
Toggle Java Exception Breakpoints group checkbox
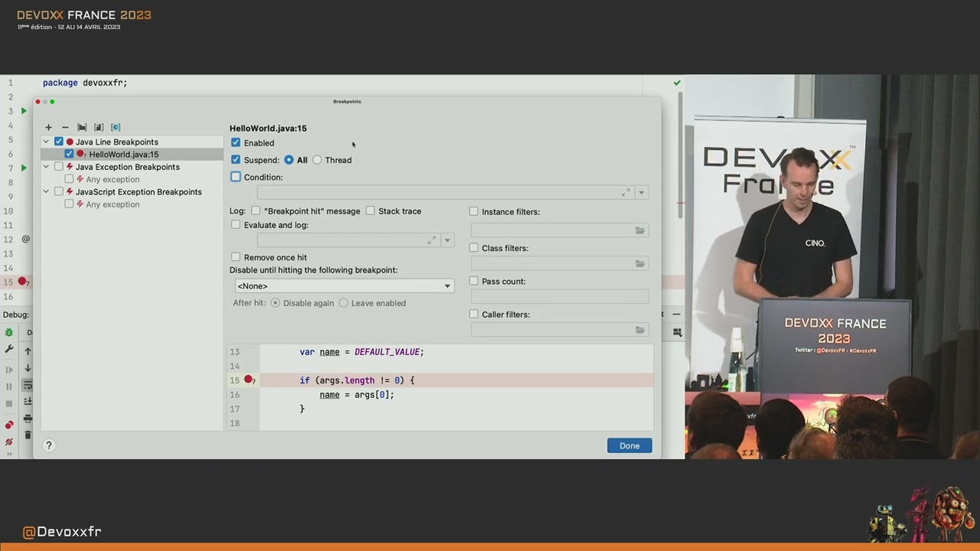(59, 167)
